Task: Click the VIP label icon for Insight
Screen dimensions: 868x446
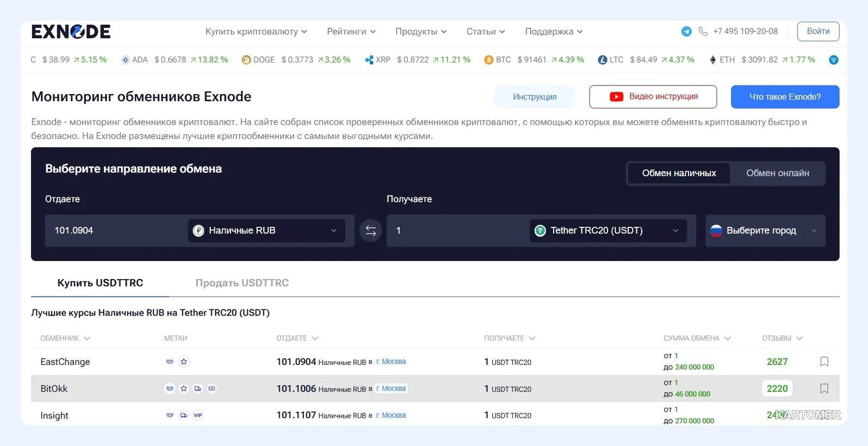Action: point(198,415)
